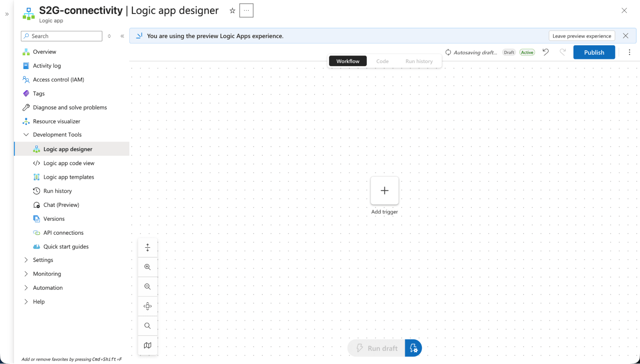Open the canvas search magnifier control
Image resolution: width=640 pixels, height=364 pixels.
pyautogui.click(x=148, y=326)
